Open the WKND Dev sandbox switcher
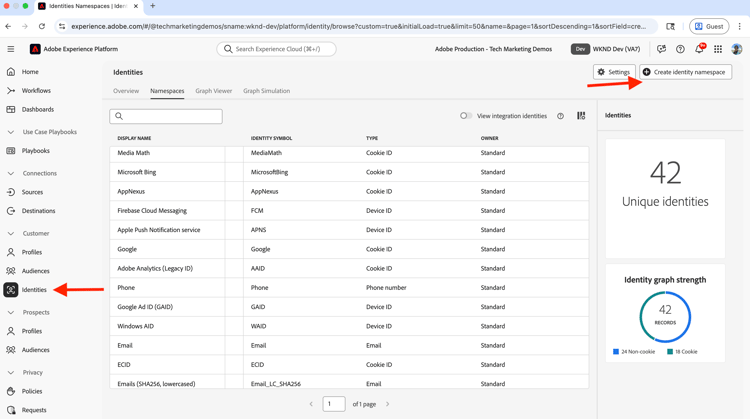Image resolution: width=750 pixels, height=419 pixels. click(x=606, y=49)
